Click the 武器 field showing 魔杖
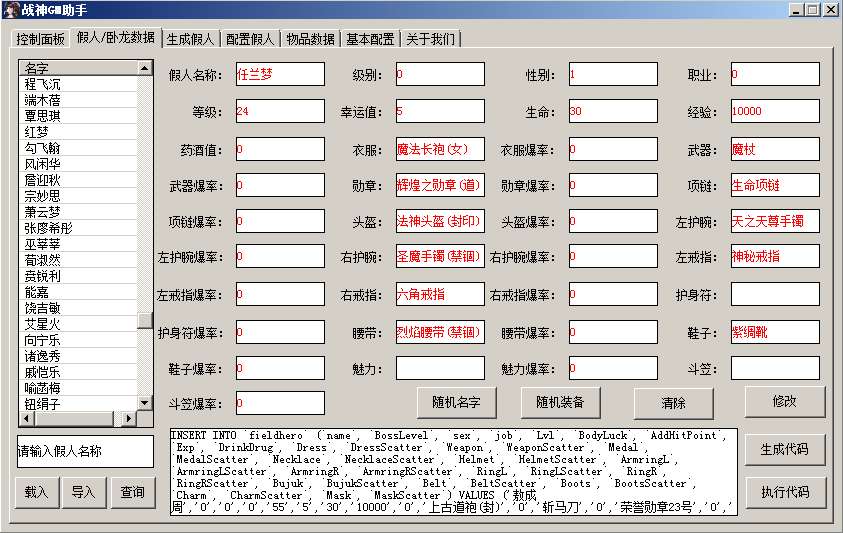The width and height of the screenshot is (843, 533). coord(775,149)
